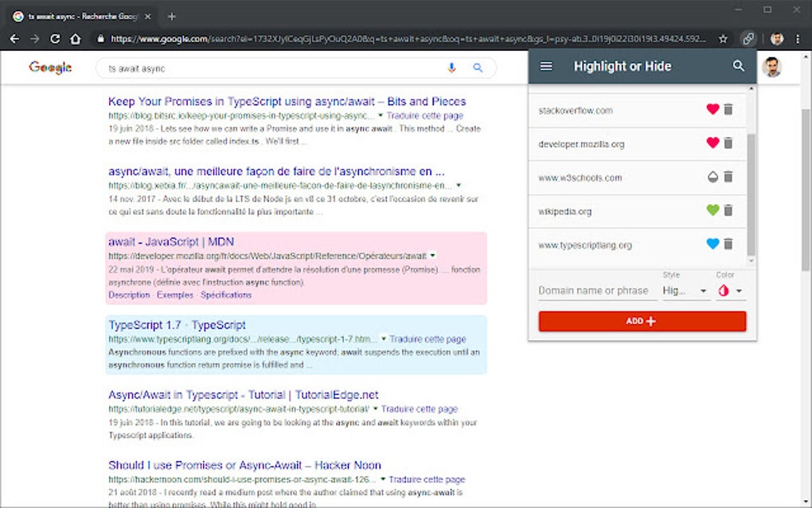Delete the www.typescriptlang.org entry
The width and height of the screenshot is (812, 508).
[728, 244]
